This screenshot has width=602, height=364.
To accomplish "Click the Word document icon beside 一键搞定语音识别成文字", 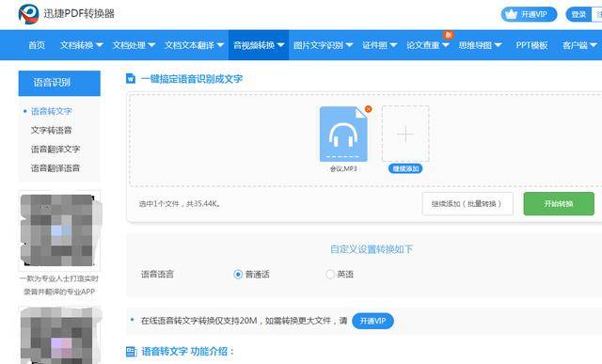I will [131, 78].
